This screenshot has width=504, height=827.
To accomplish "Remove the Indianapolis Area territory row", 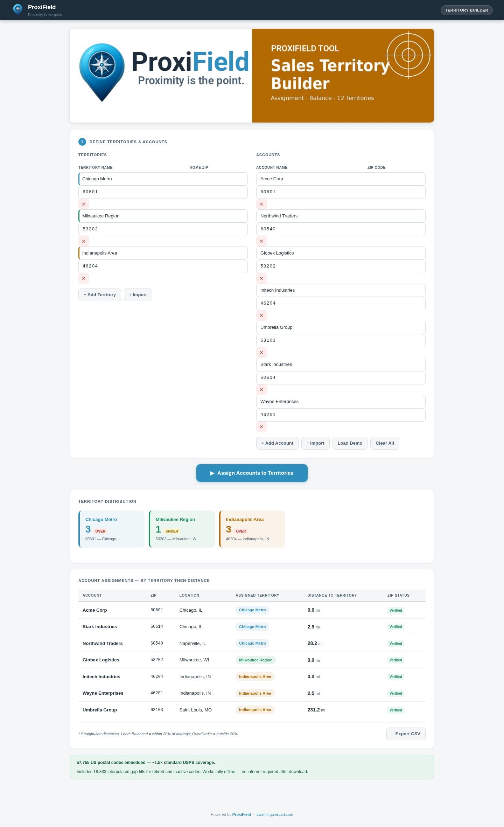I will coord(84,278).
